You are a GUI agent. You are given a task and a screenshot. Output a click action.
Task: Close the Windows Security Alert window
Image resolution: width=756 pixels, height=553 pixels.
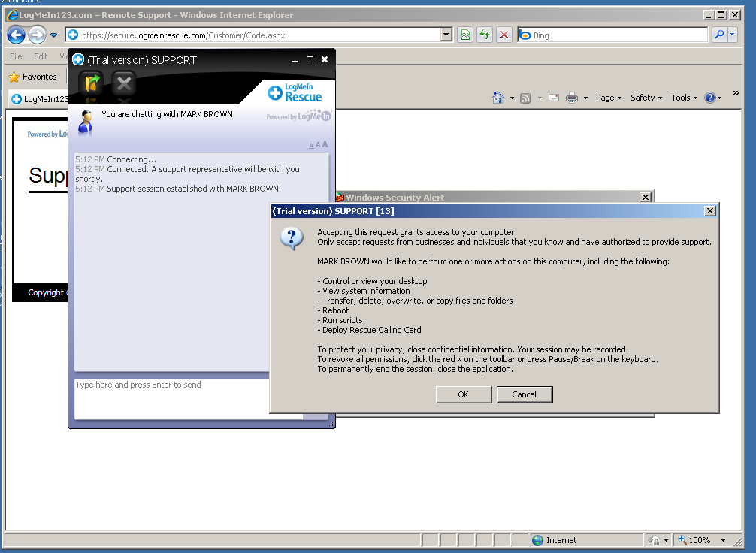pyautogui.click(x=646, y=197)
